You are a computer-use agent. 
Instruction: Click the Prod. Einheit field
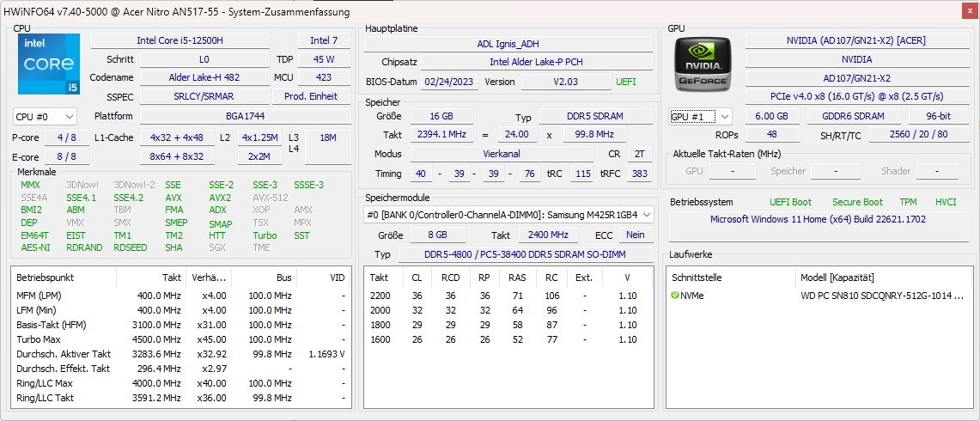pos(311,96)
